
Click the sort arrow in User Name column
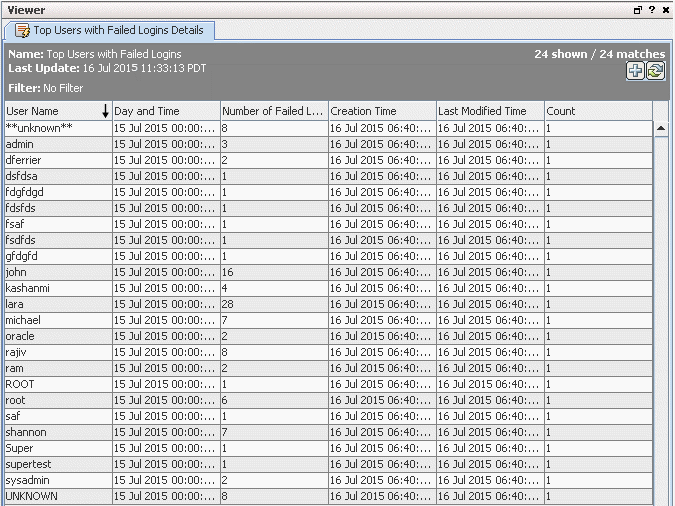(104, 111)
